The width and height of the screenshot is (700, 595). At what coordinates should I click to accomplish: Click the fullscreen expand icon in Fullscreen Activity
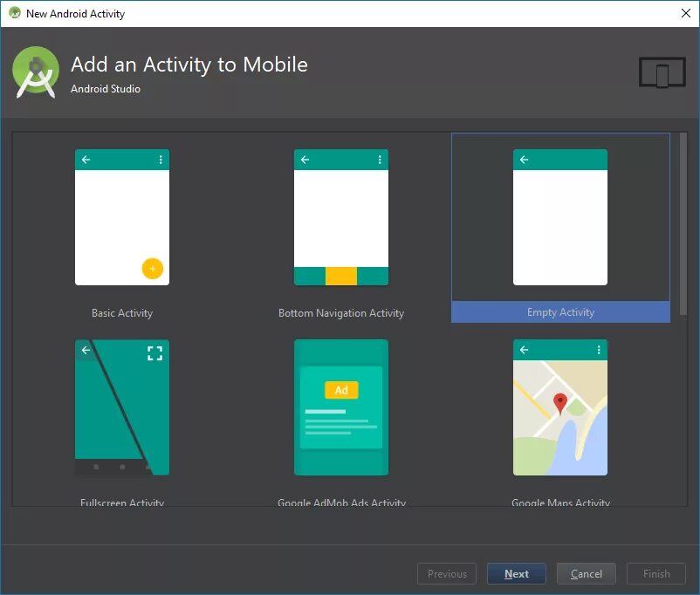(154, 353)
